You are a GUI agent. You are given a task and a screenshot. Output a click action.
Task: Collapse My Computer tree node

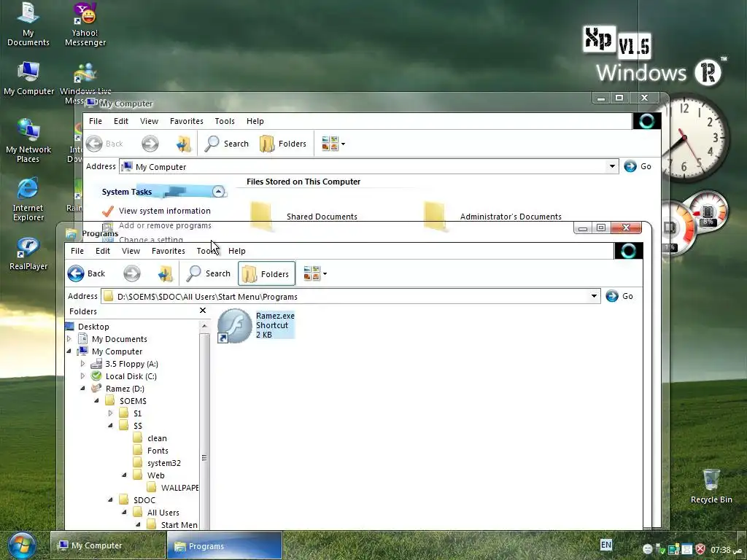pos(69,351)
